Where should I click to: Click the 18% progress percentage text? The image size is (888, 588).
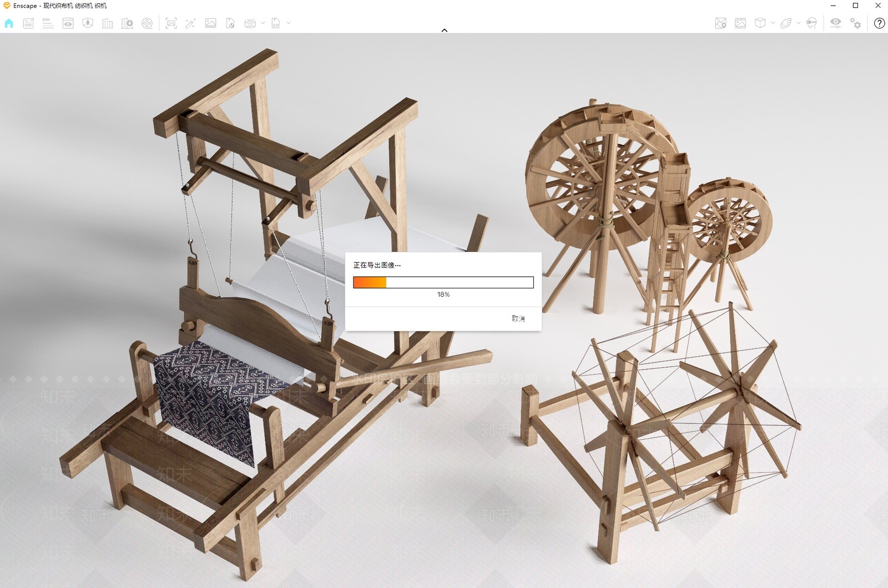[x=443, y=295]
